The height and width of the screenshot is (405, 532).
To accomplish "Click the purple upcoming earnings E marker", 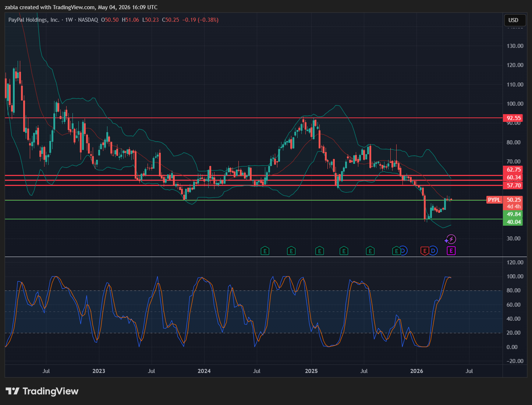I will click(x=451, y=251).
